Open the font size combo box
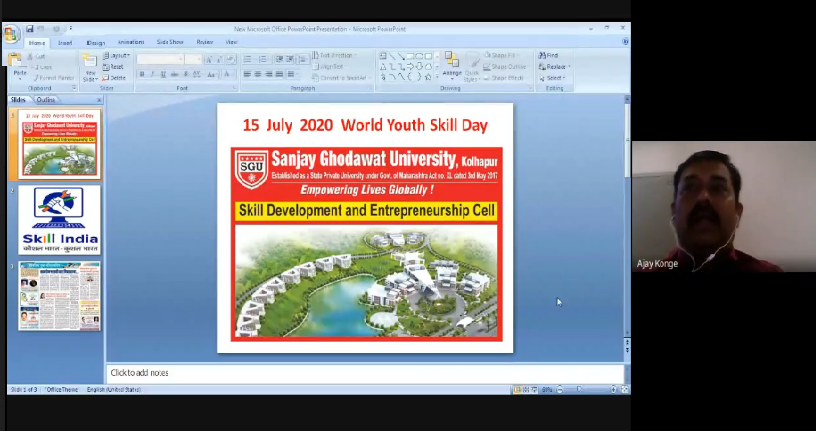This screenshot has height=432, width=820. pos(193,60)
